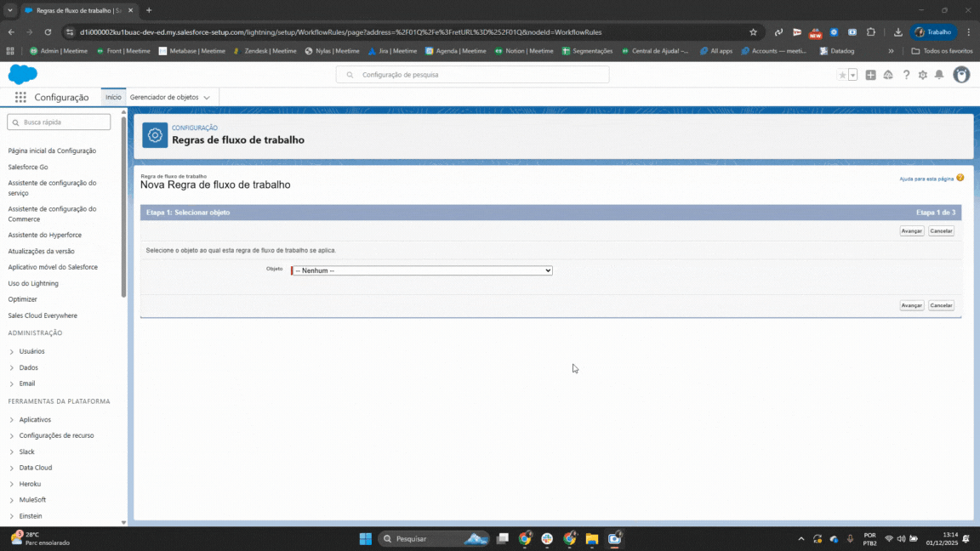
Task: Open the Objeto dropdown showing Nenhum
Action: pos(421,270)
